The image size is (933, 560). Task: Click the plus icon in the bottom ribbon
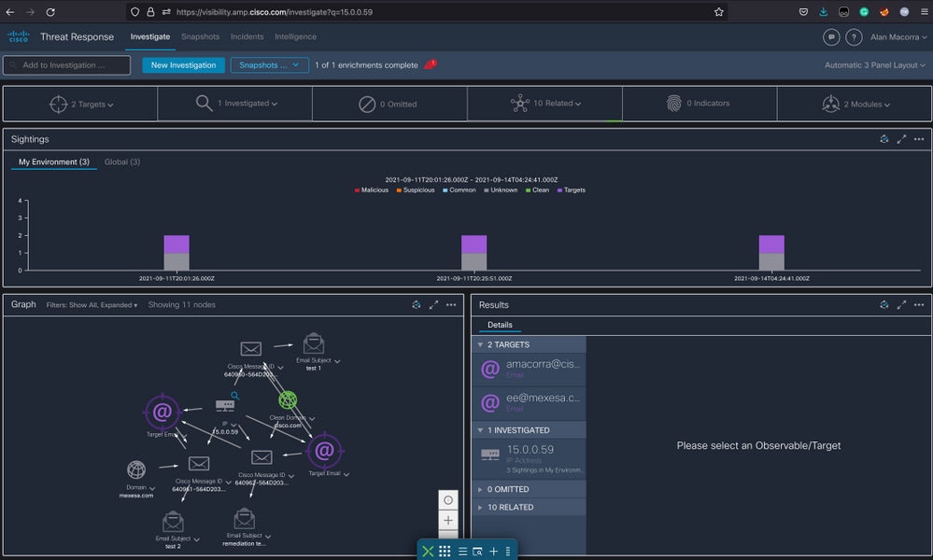[493, 552]
